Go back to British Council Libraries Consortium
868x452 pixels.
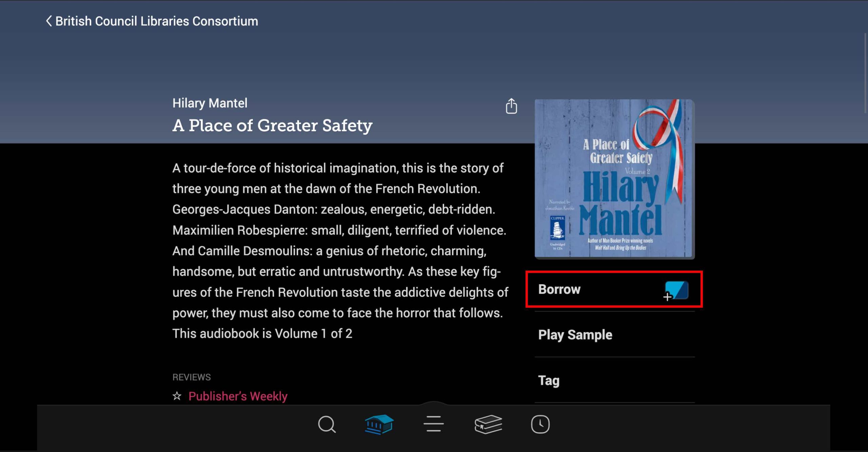click(152, 21)
